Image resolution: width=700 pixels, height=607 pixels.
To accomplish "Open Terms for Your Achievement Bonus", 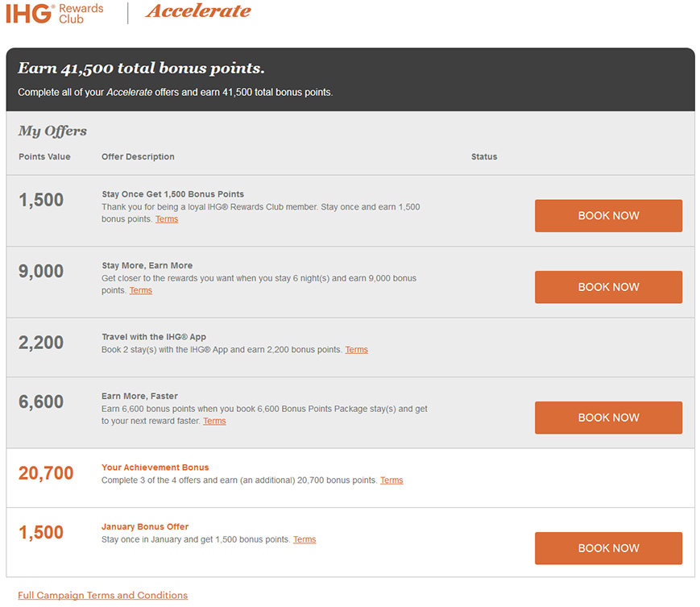I will 391,480.
